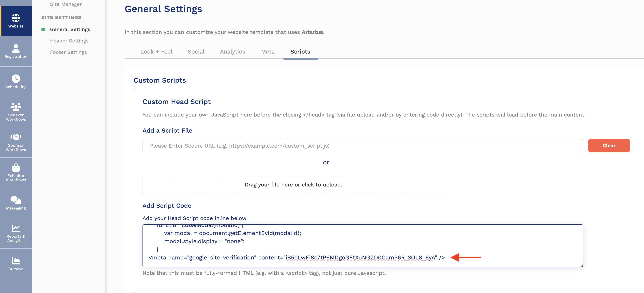Open the Exhibitor Workflows bag icon

tap(16, 167)
